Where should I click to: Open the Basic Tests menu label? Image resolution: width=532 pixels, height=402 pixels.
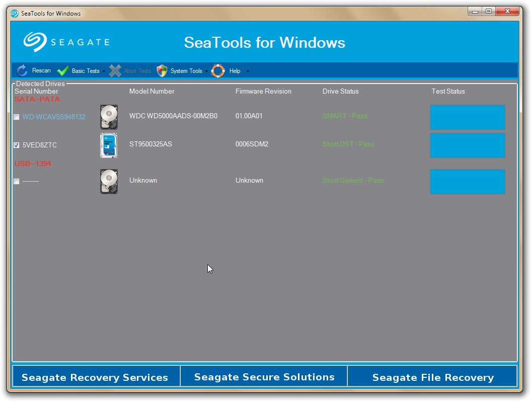point(86,71)
